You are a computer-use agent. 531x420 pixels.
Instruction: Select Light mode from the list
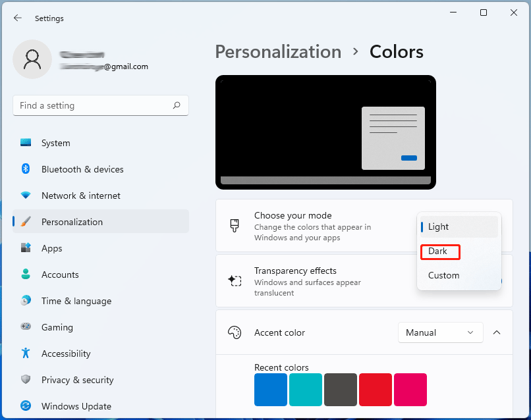pos(438,226)
